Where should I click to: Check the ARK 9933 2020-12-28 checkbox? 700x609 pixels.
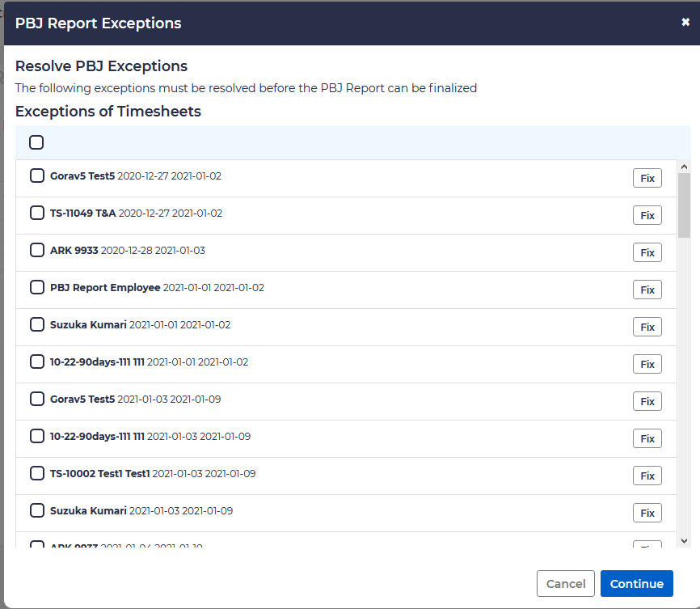[x=37, y=250]
